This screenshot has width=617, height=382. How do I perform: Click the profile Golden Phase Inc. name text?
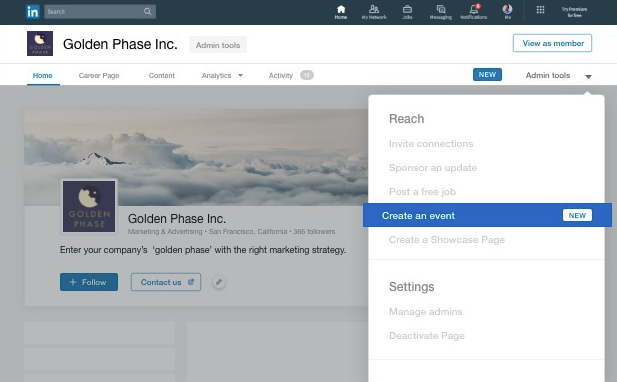click(x=177, y=219)
